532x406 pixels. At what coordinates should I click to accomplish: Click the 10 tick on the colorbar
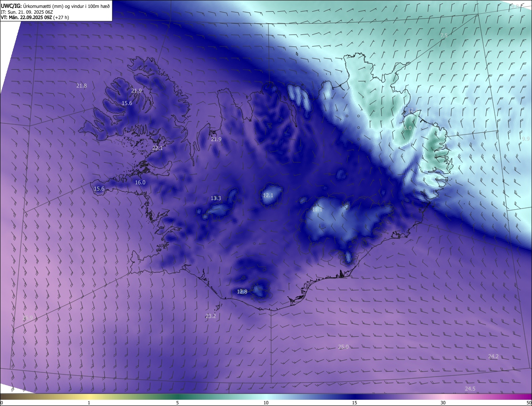pyautogui.click(x=266, y=403)
